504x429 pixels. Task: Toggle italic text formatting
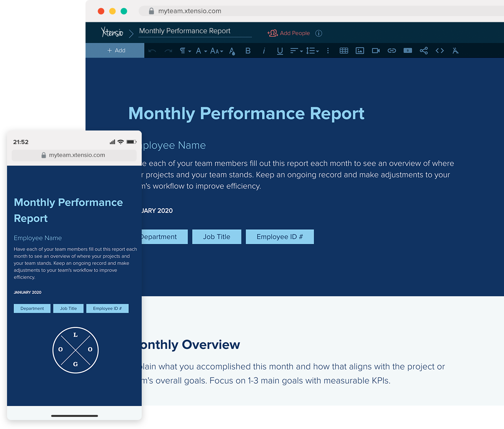(264, 50)
